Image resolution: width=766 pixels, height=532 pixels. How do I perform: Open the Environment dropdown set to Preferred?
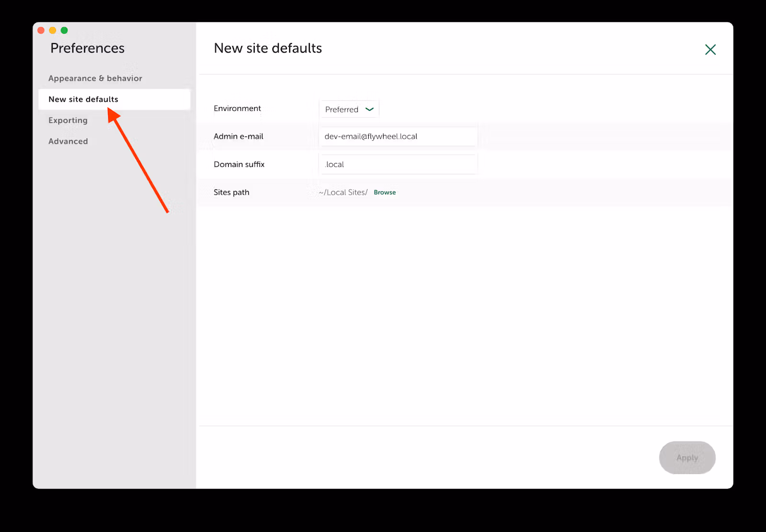(x=349, y=109)
